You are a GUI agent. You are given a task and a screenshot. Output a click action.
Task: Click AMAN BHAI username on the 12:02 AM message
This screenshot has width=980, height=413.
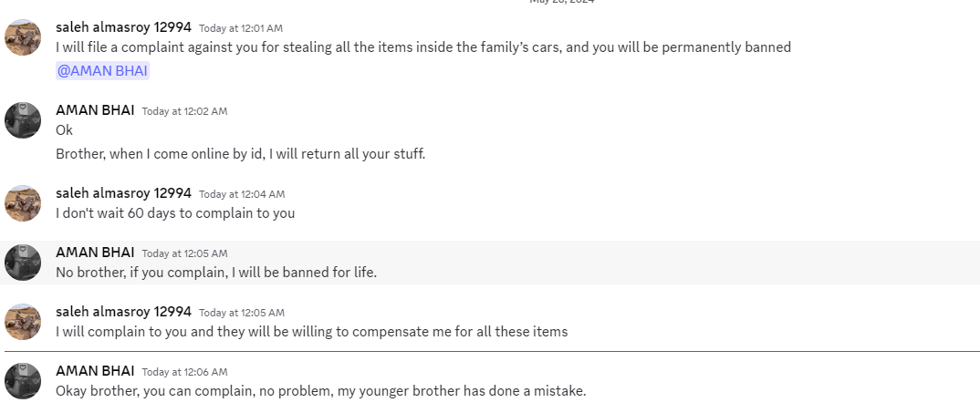point(95,110)
